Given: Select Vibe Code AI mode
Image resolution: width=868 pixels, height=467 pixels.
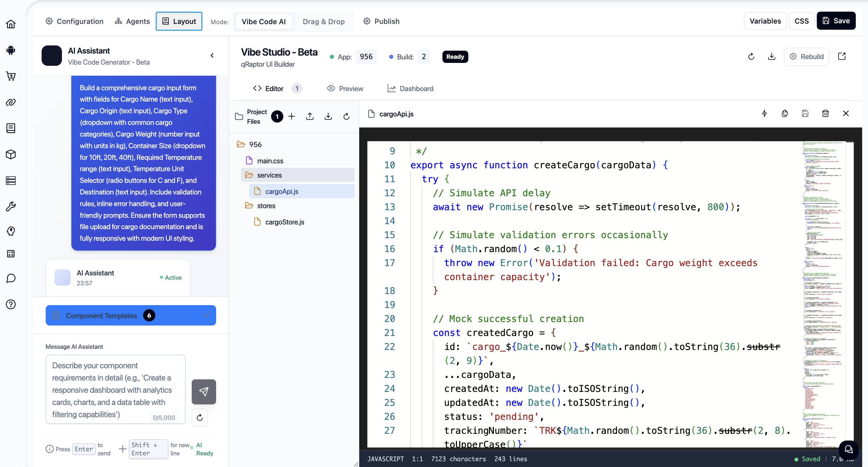Looking at the screenshot, I should pyautogui.click(x=264, y=22).
